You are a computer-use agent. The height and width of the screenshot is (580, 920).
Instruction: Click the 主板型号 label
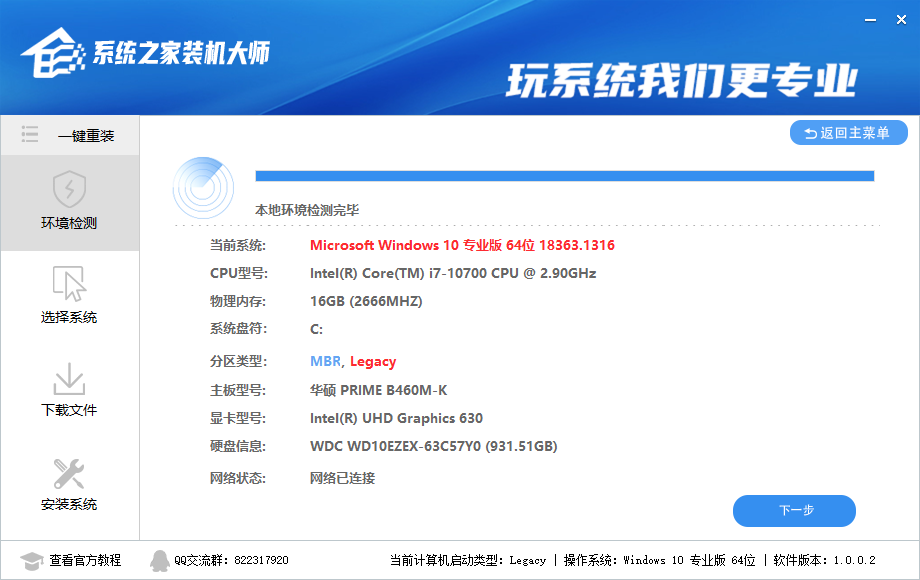pos(238,390)
